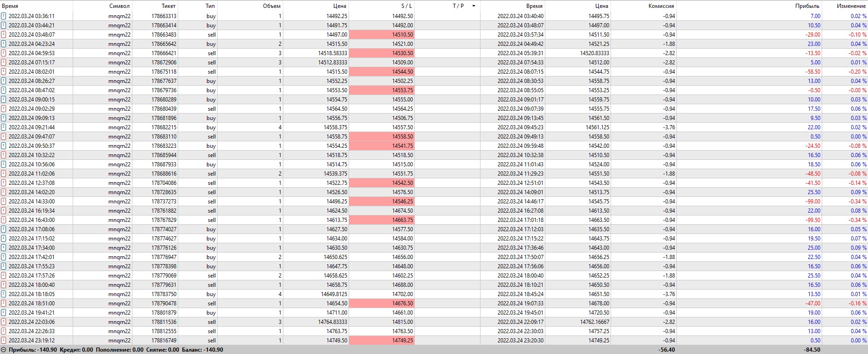Collapse the summary row with the minus icon

[x=4, y=350]
